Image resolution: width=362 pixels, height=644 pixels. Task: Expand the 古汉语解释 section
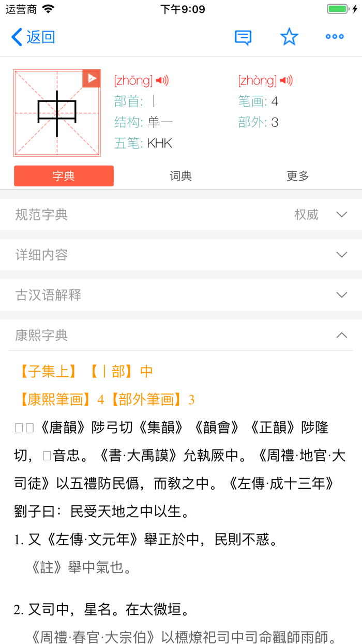pyautogui.click(x=341, y=295)
